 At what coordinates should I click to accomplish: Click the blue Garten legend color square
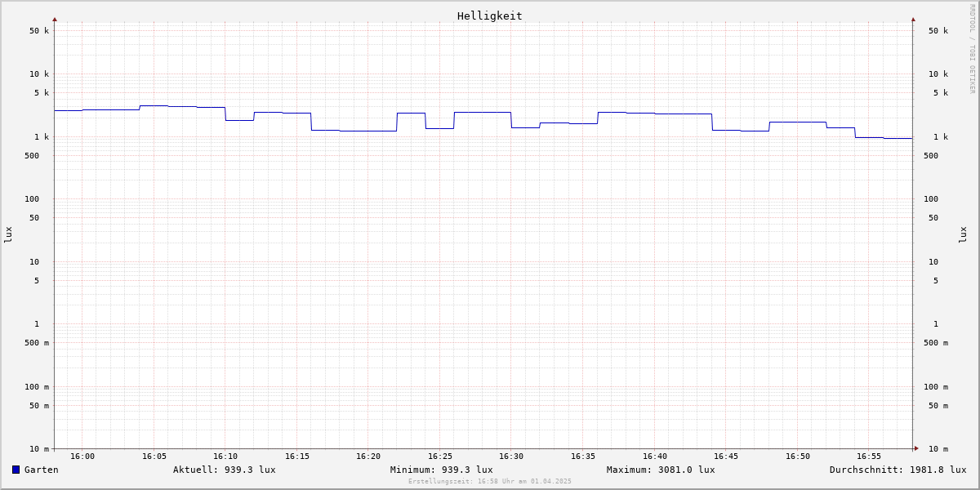[16, 470]
